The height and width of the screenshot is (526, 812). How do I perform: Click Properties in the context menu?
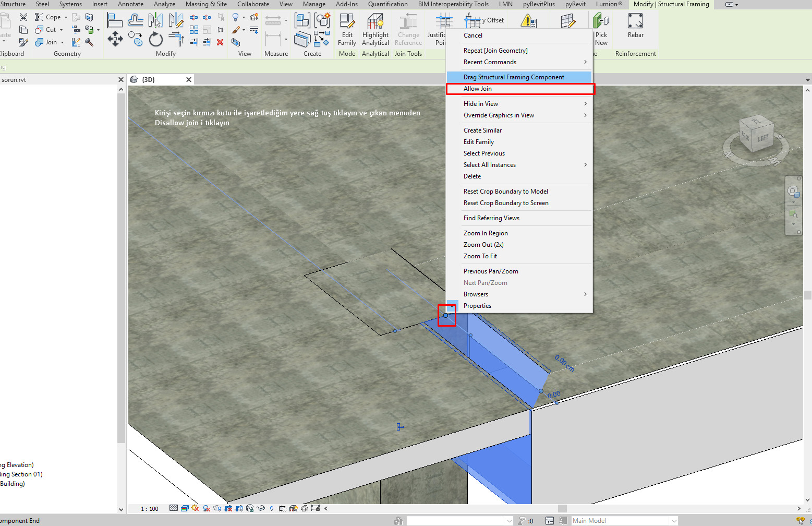pos(477,306)
